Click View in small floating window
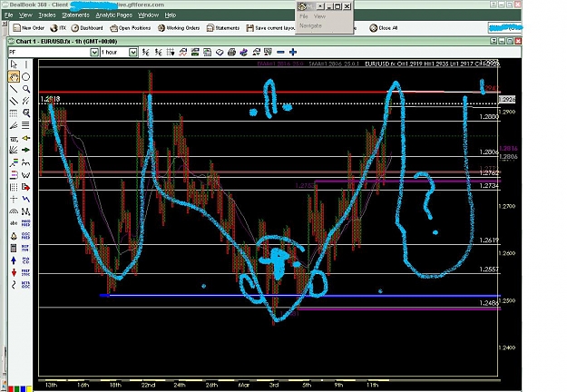 tap(319, 16)
